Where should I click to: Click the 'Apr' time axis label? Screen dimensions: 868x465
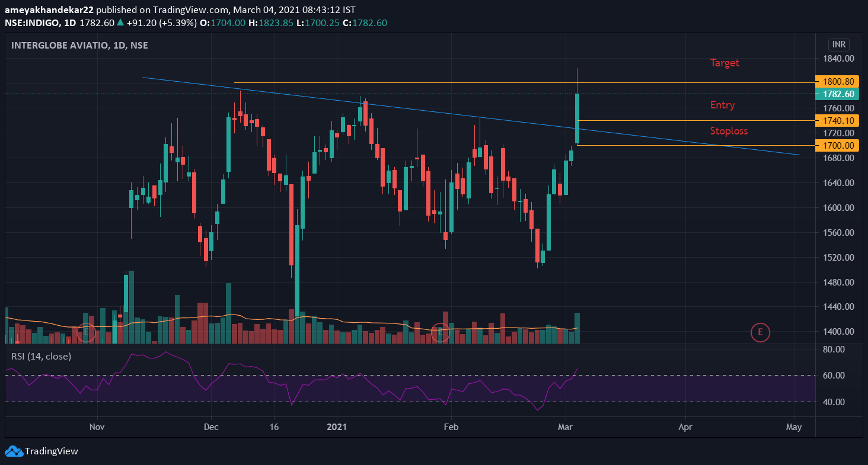[x=685, y=426]
